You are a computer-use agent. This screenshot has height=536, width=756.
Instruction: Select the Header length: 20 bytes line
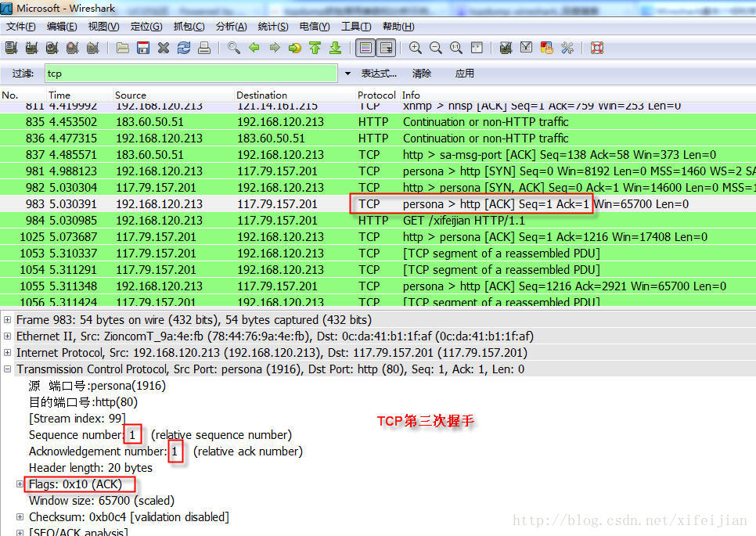tap(91, 468)
